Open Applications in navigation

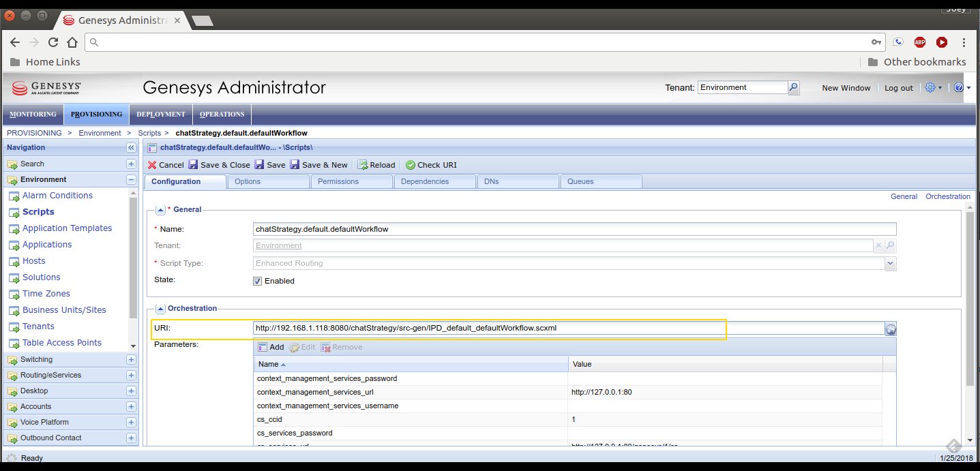click(x=47, y=245)
